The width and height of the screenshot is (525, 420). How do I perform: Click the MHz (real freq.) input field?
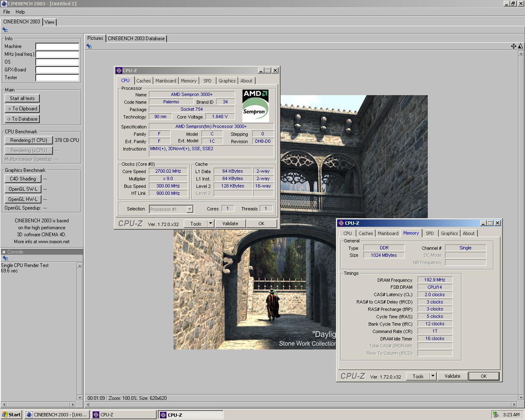click(57, 54)
